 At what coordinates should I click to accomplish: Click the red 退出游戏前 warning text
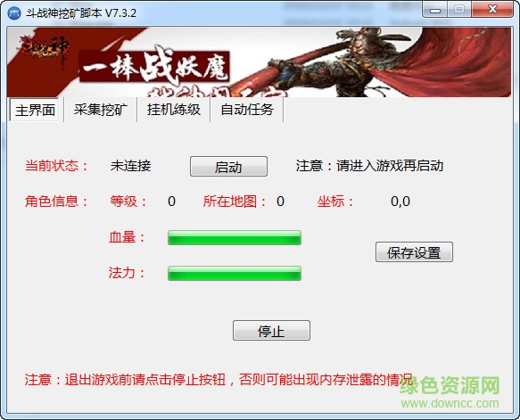[219, 380]
